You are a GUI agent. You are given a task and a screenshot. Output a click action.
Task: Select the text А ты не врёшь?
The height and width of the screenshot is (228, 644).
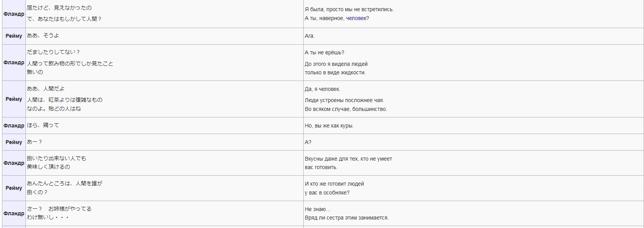click(x=325, y=52)
